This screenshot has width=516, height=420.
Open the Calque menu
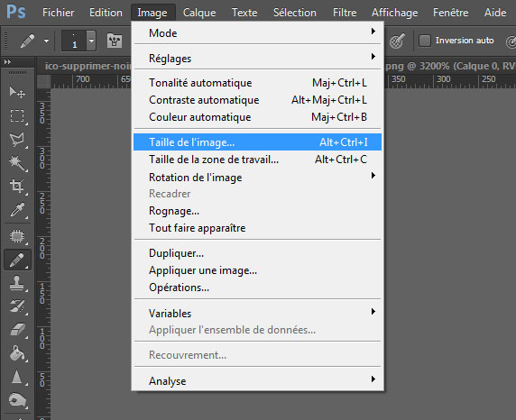coord(199,13)
